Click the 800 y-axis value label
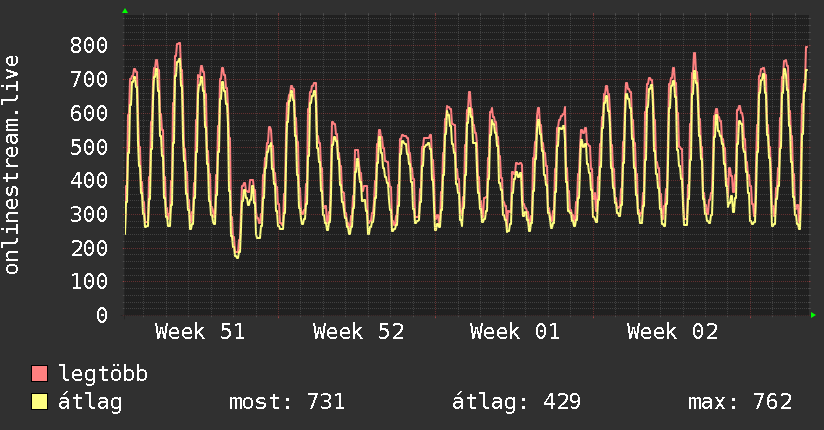Viewport: 824px width, 430px height. pos(89,45)
